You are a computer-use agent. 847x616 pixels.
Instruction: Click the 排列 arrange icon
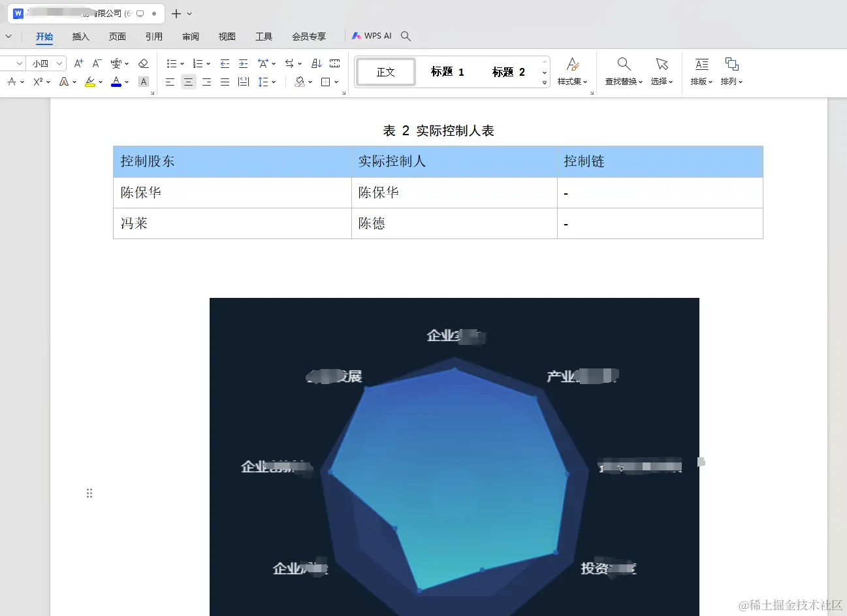tap(731, 72)
